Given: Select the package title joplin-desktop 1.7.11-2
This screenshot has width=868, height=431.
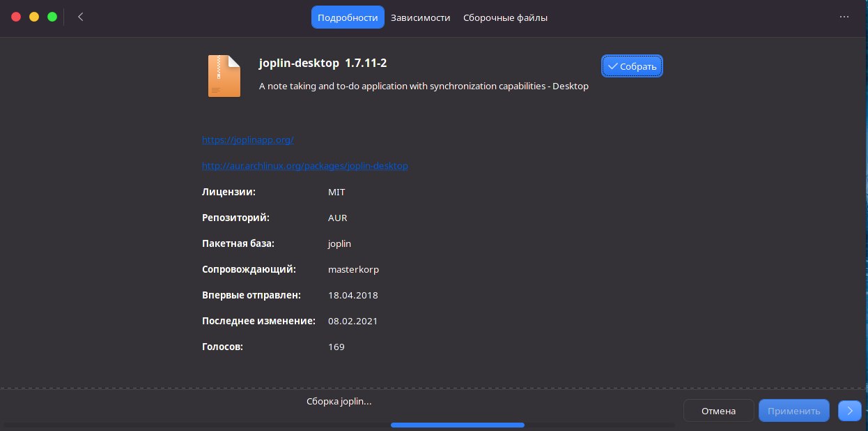Looking at the screenshot, I should pyautogui.click(x=323, y=63).
